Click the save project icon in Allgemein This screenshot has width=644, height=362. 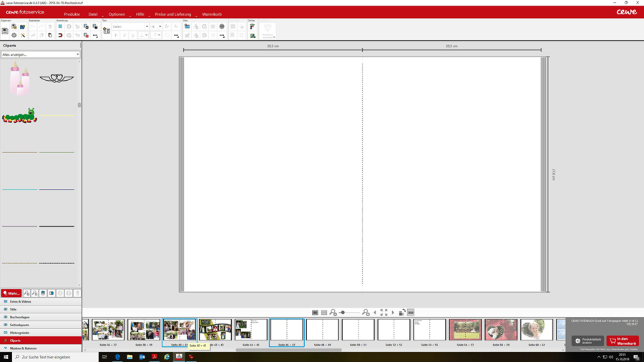click(5, 31)
